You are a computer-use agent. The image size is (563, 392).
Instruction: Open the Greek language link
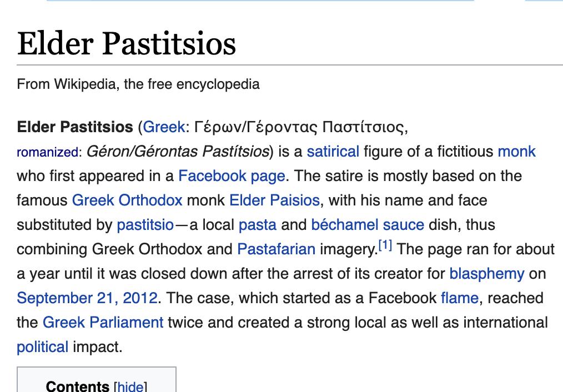[164, 127]
